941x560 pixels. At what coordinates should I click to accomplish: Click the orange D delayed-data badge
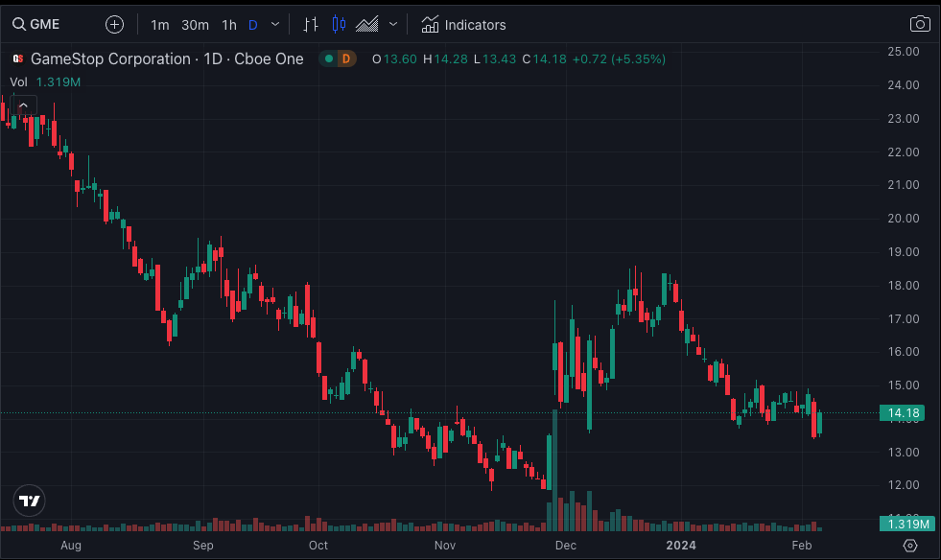click(346, 58)
